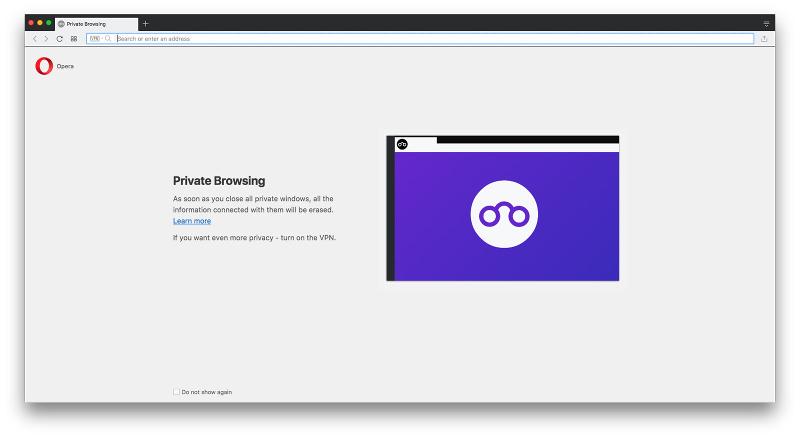The height and width of the screenshot is (438, 800).
Task: Open the tab menu in title bar
Action: [x=766, y=24]
